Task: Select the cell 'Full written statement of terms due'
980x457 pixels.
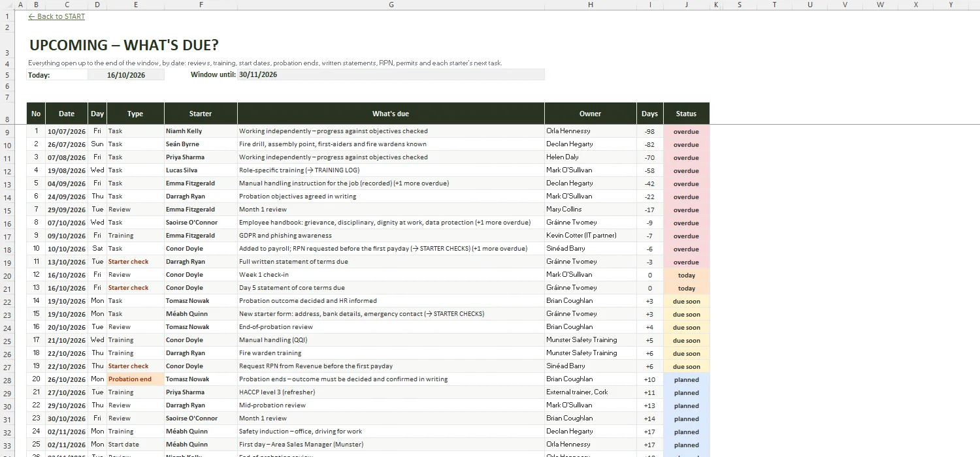Action: click(391, 262)
